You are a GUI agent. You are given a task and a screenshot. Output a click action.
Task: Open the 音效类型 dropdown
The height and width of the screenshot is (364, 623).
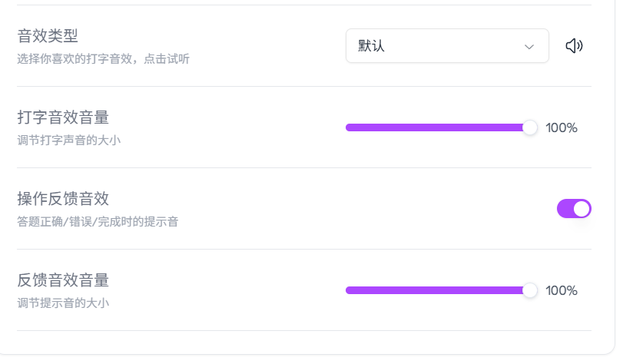(446, 46)
